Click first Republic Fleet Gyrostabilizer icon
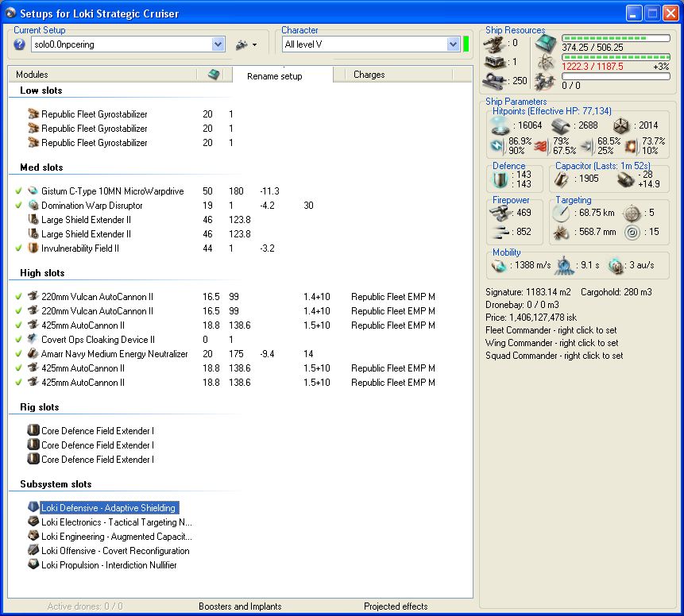The image size is (684, 616). pos(33,114)
